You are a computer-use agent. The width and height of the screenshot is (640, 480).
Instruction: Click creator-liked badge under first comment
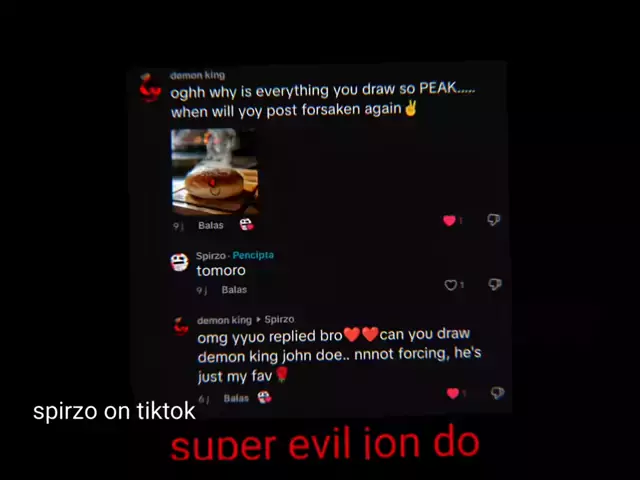coord(247,224)
